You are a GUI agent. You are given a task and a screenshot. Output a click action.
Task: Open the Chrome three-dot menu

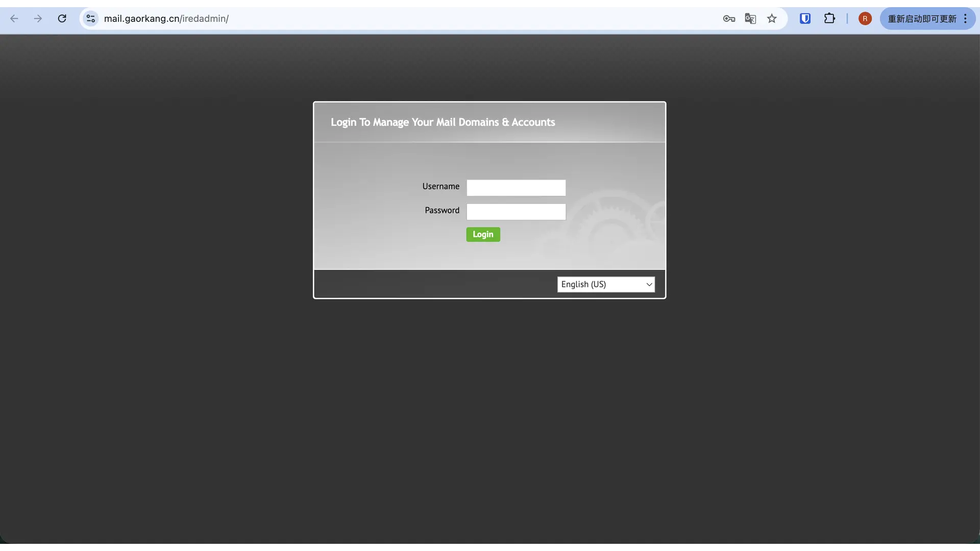pos(965,19)
